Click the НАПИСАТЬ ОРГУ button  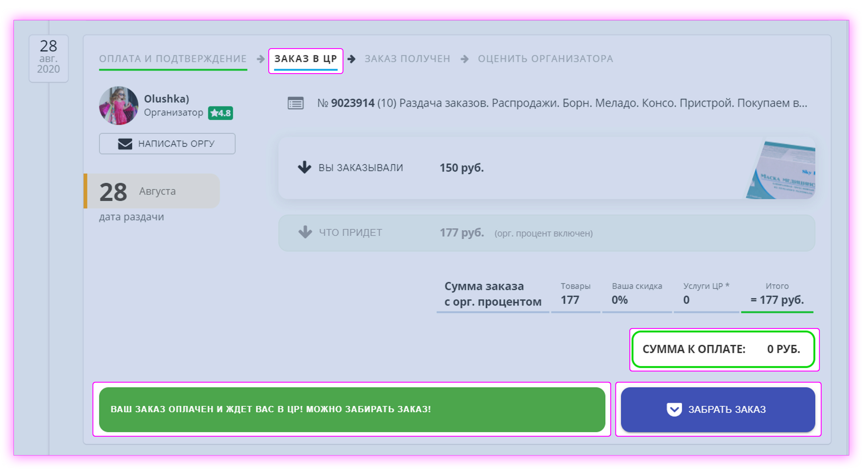pyautogui.click(x=167, y=144)
